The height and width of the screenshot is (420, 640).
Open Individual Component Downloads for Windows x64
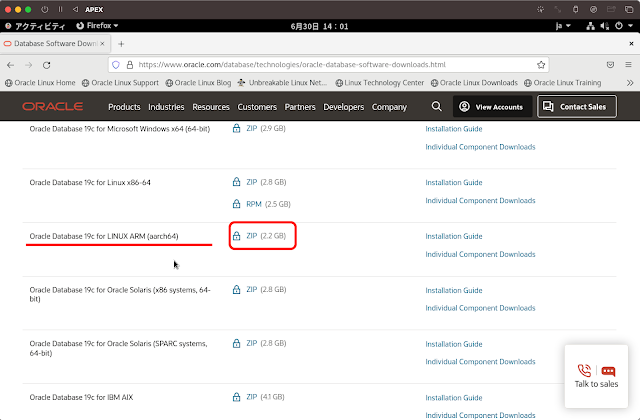click(480, 147)
